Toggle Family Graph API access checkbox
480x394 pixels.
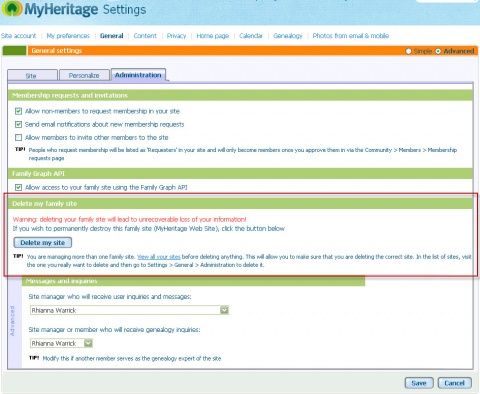click(18, 187)
